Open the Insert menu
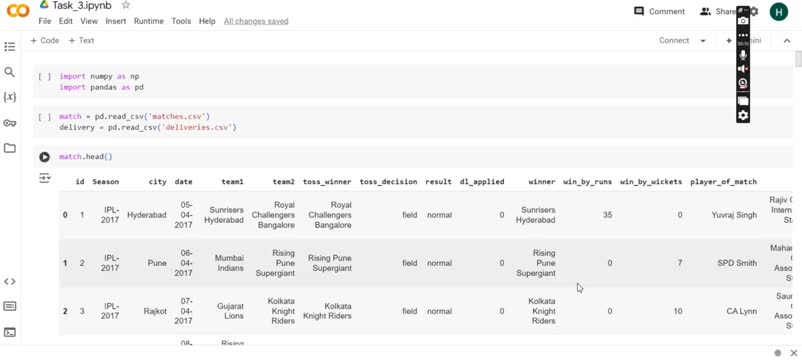The image size is (802, 360). (116, 21)
